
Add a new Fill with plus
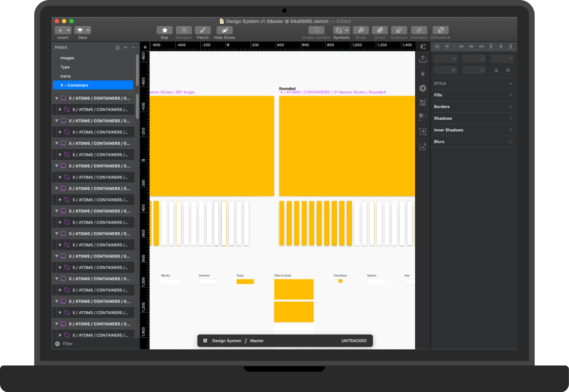pyautogui.click(x=511, y=95)
